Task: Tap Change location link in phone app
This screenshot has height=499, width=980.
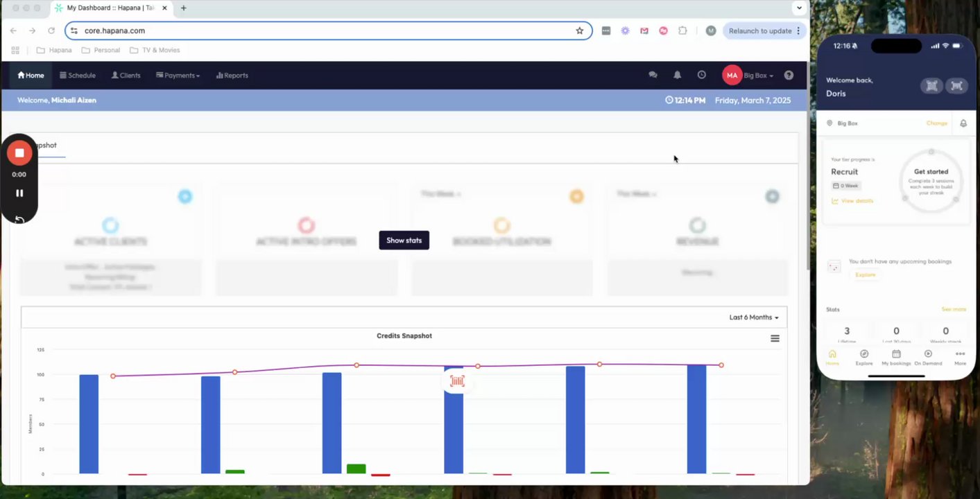Action: click(936, 123)
